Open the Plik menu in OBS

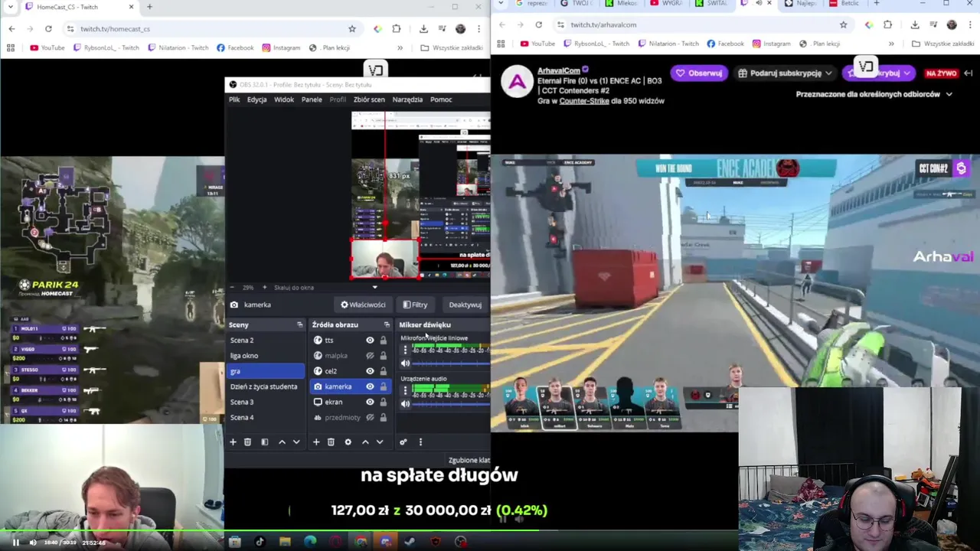(234, 99)
